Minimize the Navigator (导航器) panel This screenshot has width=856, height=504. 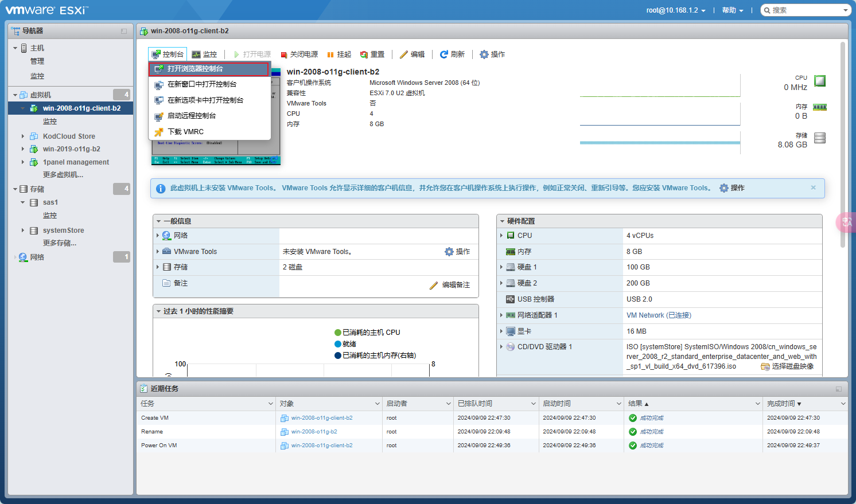[124, 31]
